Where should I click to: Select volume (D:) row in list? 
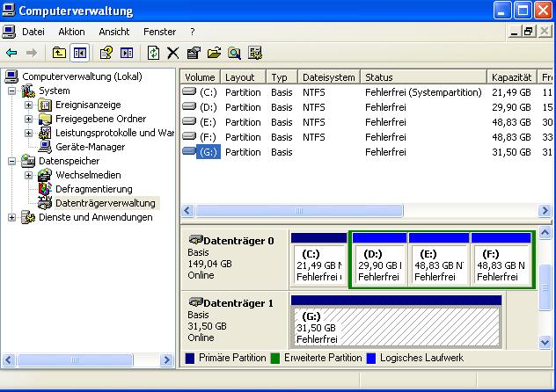pos(367,107)
